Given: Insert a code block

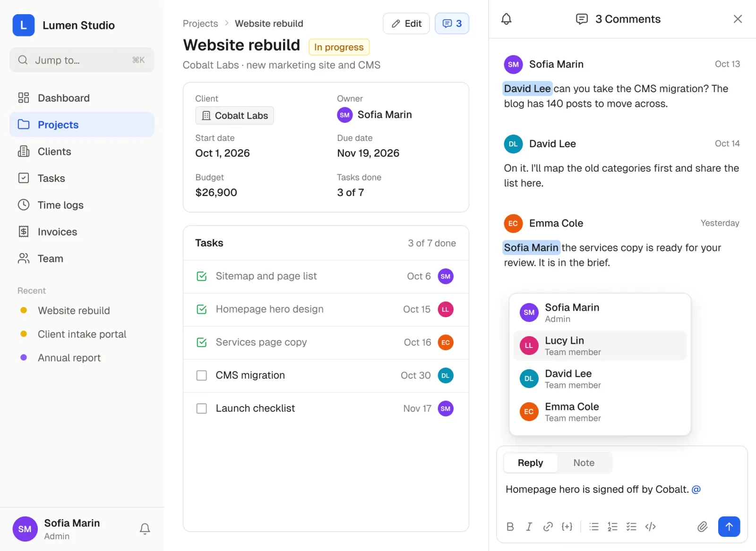Looking at the screenshot, I should click(650, 526).
